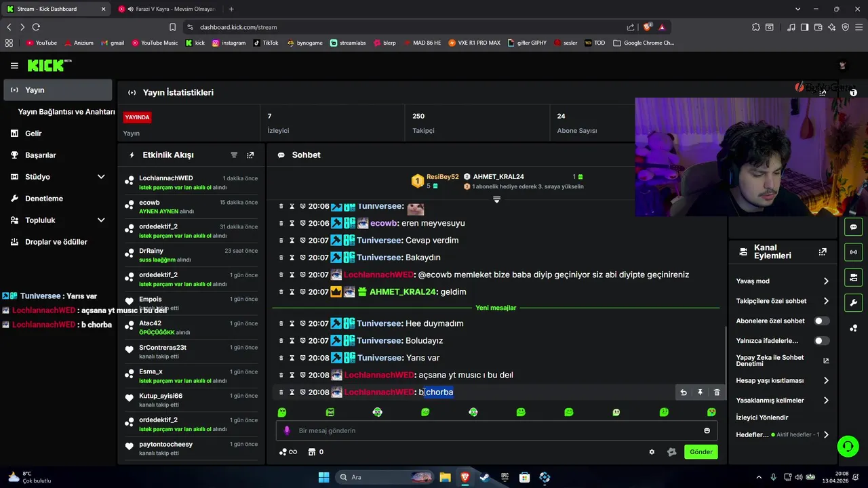Open File Explorer from the taskbar

(x=444, y=477)
